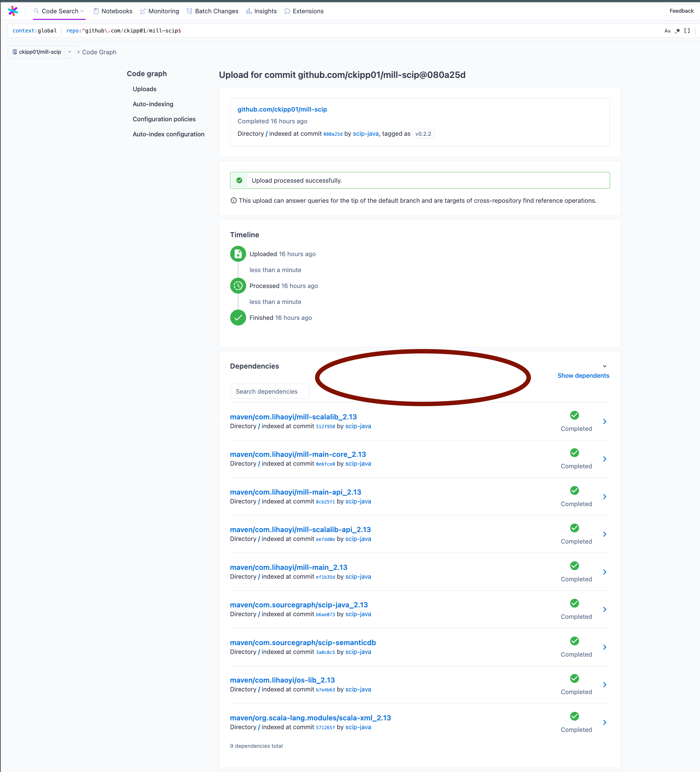Open the maven/com.lihaoyi/mill-main_2.13 dependency
The image size is (700, 772).
288,567
